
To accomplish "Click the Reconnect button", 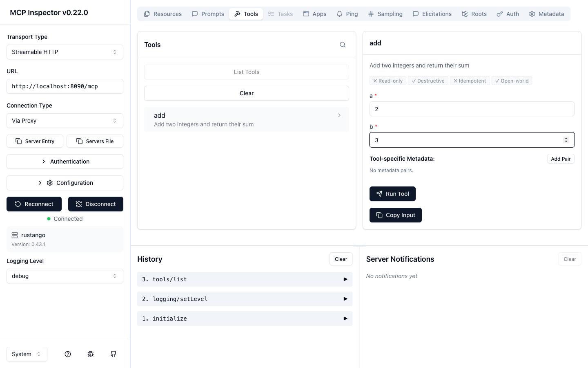I will (34, 204).
